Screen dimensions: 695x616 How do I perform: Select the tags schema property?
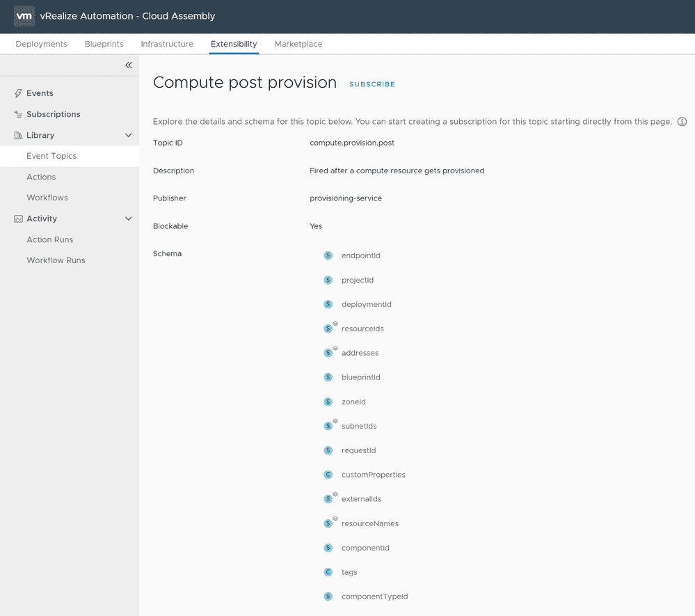click(x=349, y=572)
